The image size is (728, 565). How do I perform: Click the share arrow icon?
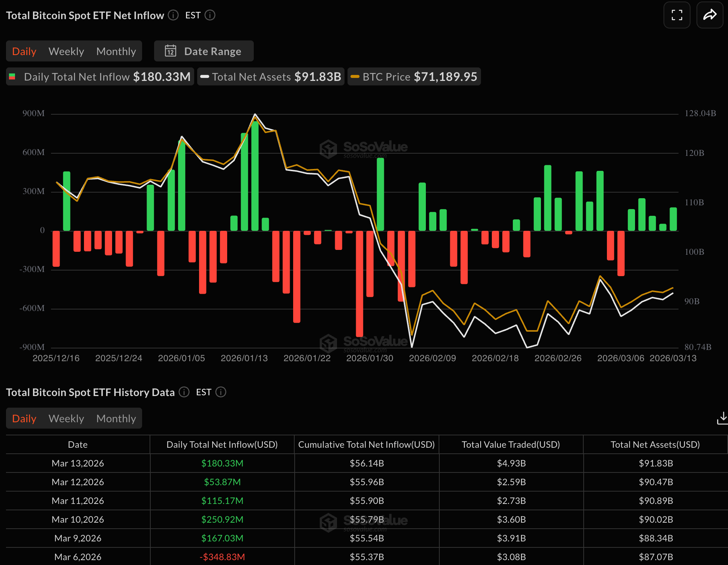(710, 15)
